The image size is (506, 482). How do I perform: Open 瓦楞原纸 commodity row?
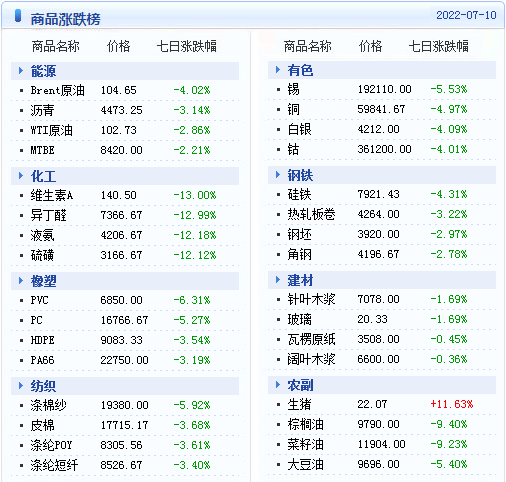pyautogui.click(x=382, y=339)
